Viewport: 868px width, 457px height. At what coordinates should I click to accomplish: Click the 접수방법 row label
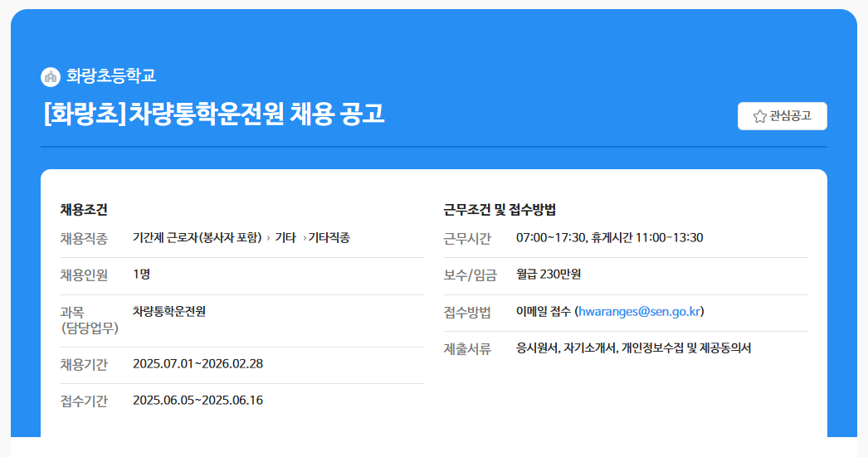(467, 313)
